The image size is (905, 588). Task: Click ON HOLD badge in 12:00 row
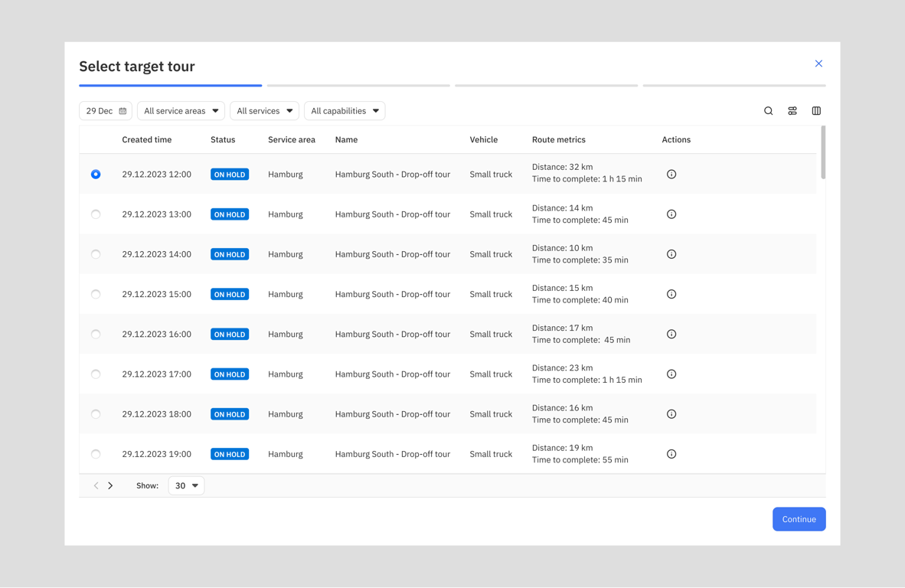tap(230, 175)
